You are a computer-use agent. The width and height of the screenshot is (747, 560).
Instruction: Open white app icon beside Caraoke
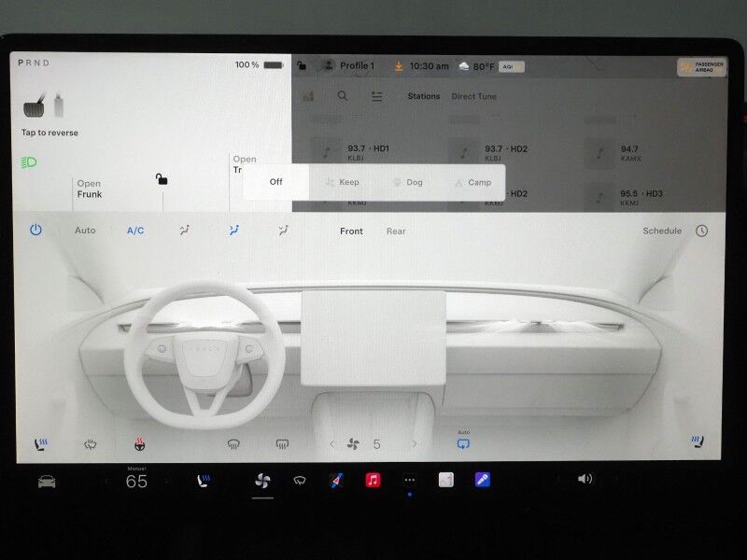[x=446, y=480]
